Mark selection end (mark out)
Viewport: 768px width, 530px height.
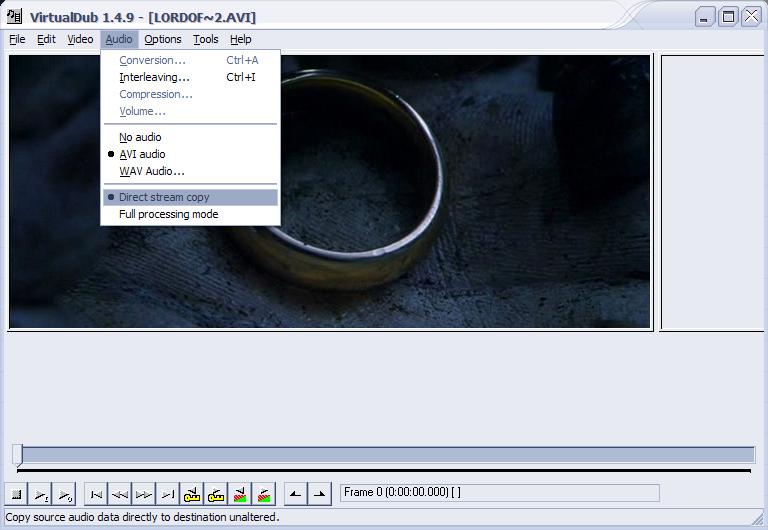pos(320,494)
